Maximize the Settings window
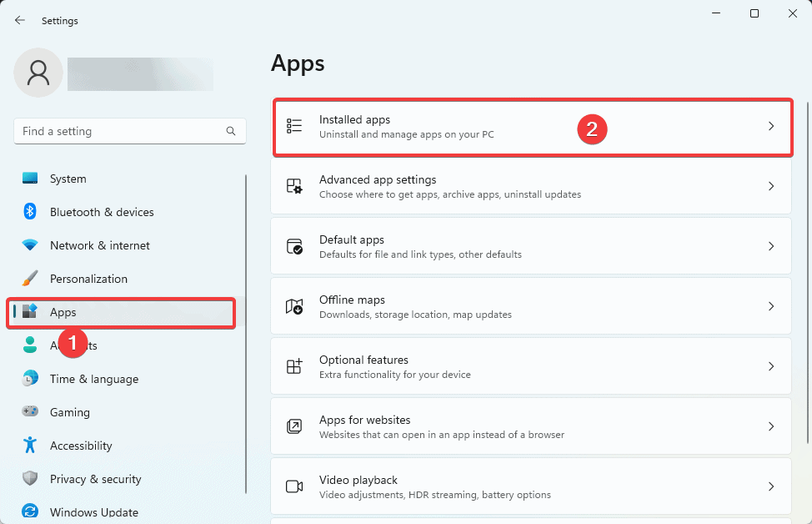This screenshot has height=524, width=812. [x=754, y=13]
